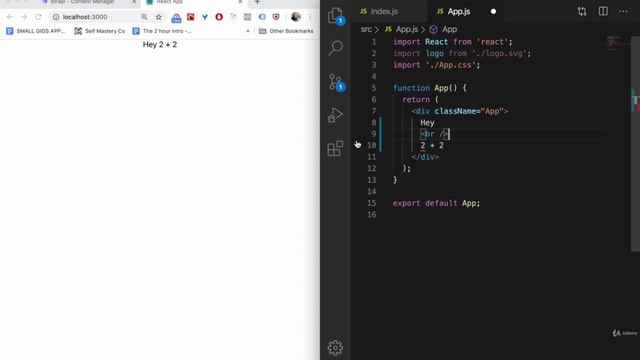The width and height of the screenshot is (640, 360).
Task: Click the className="App" div line
Action: (x=460, y=111)
